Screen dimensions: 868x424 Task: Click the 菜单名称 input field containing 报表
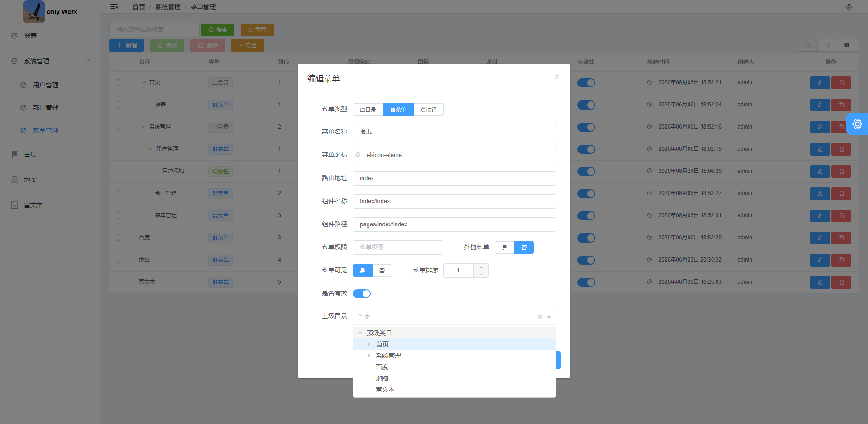point(454,132)
